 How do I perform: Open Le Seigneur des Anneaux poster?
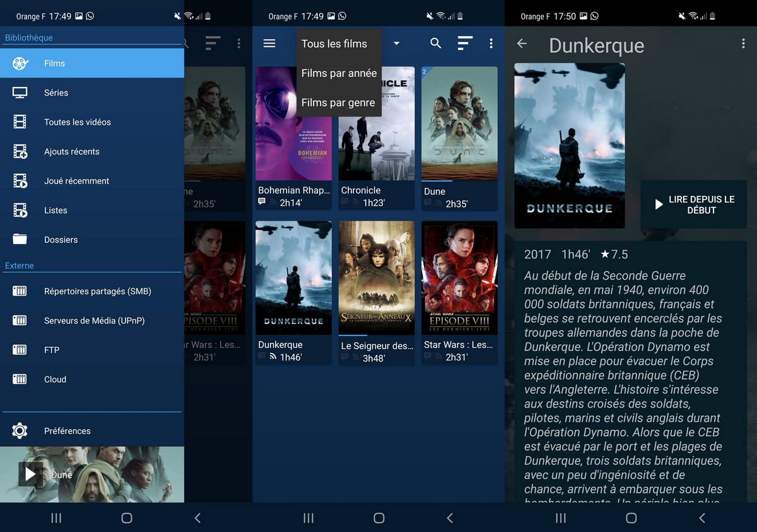(377, 278)
